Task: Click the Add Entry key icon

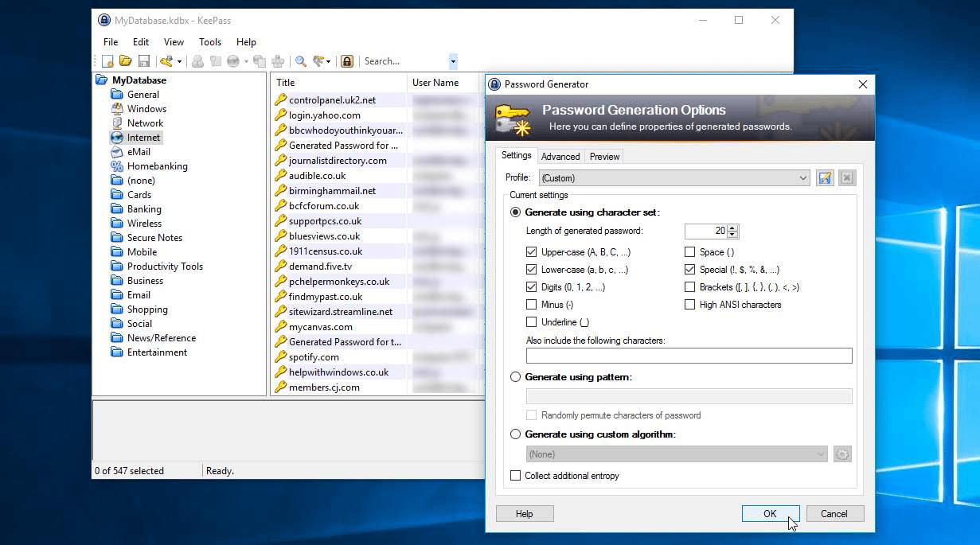Action: (x=166, y=61)
